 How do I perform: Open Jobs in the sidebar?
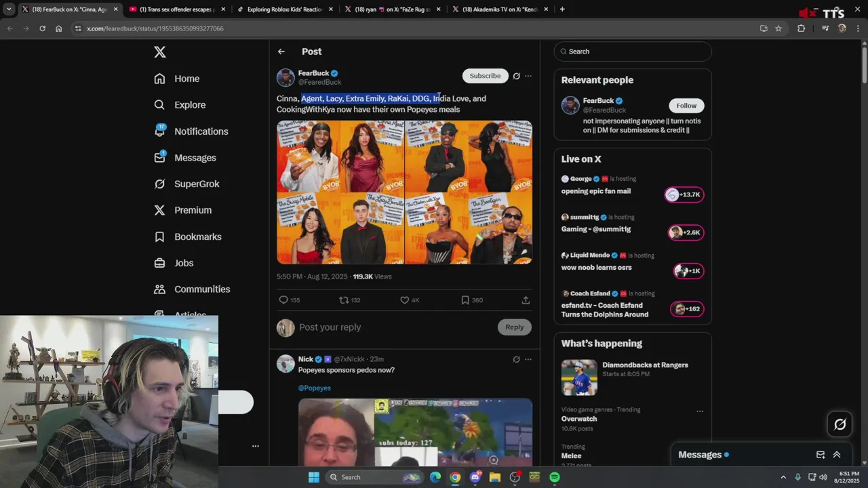coord(174,263)
